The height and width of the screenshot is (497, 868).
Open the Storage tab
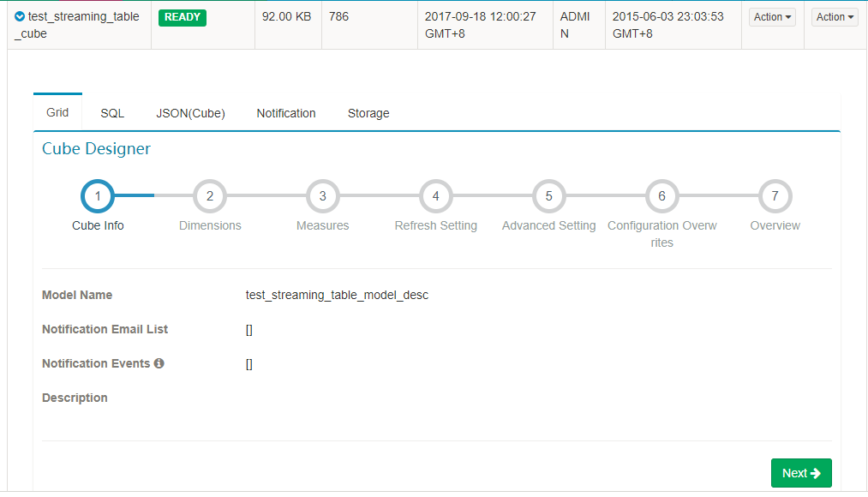pos(368,112)
